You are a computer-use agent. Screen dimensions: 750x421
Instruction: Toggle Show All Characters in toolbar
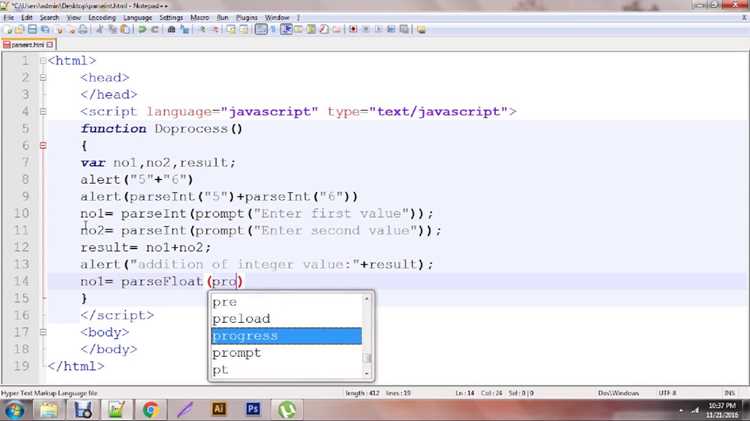coord(273,30)
